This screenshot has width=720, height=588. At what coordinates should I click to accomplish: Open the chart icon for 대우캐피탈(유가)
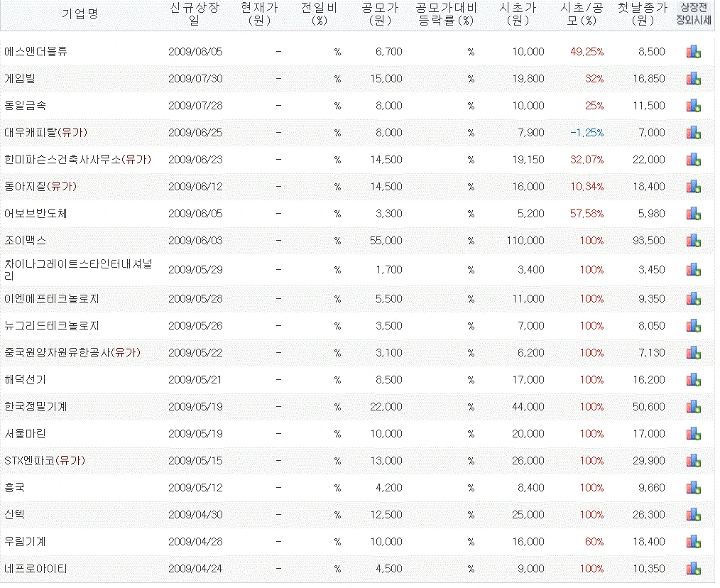click(693, 132)
